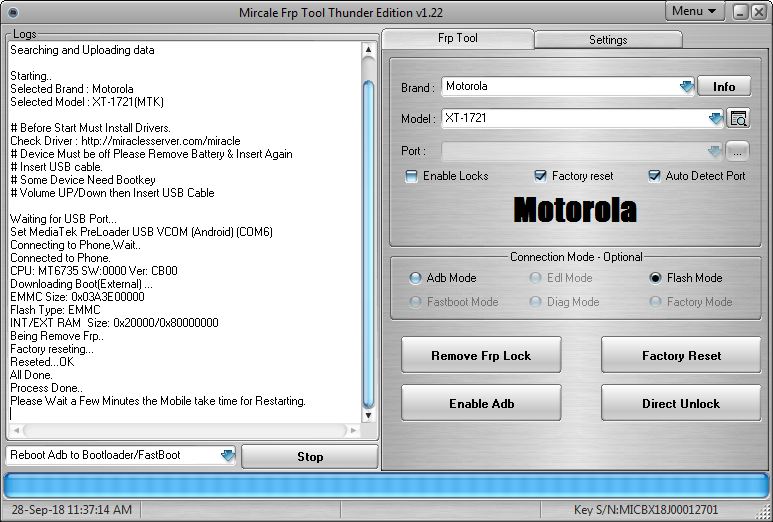This screenshot has width=773, height=522.
Task: Select Flash Mode radio button
Action: click(655, 278)
